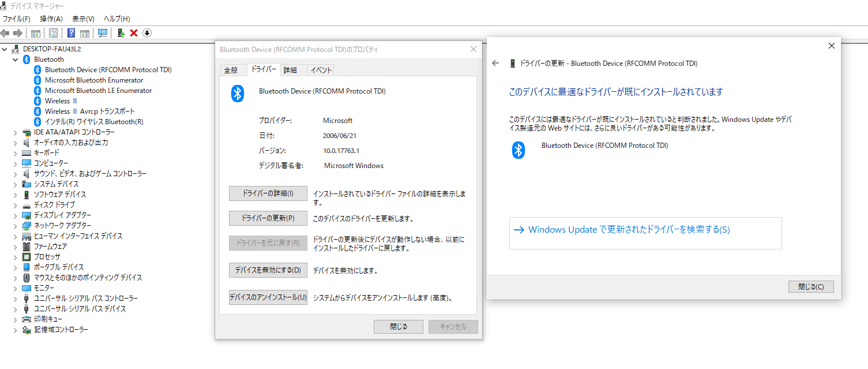Expand ユニバーサル シリアル バス デバイス

(16, 309)
